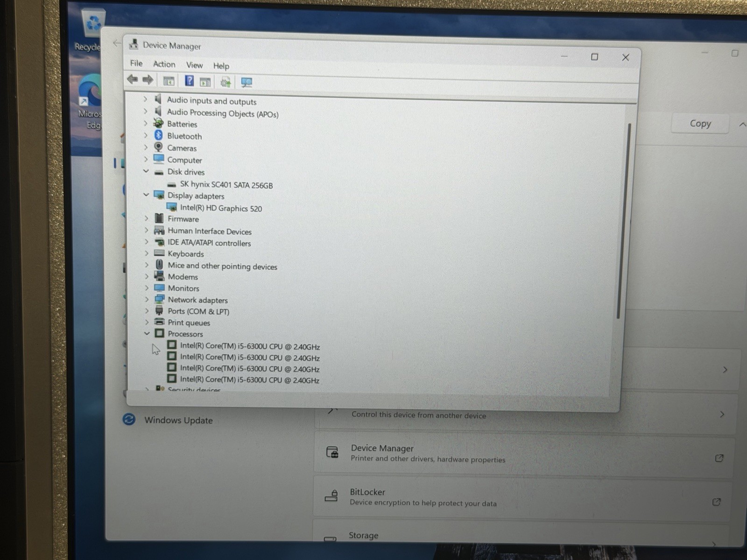This screenshot has width=747, height=560.
Task: Expand the Human Interface Devices node
Action: (146, 230)
